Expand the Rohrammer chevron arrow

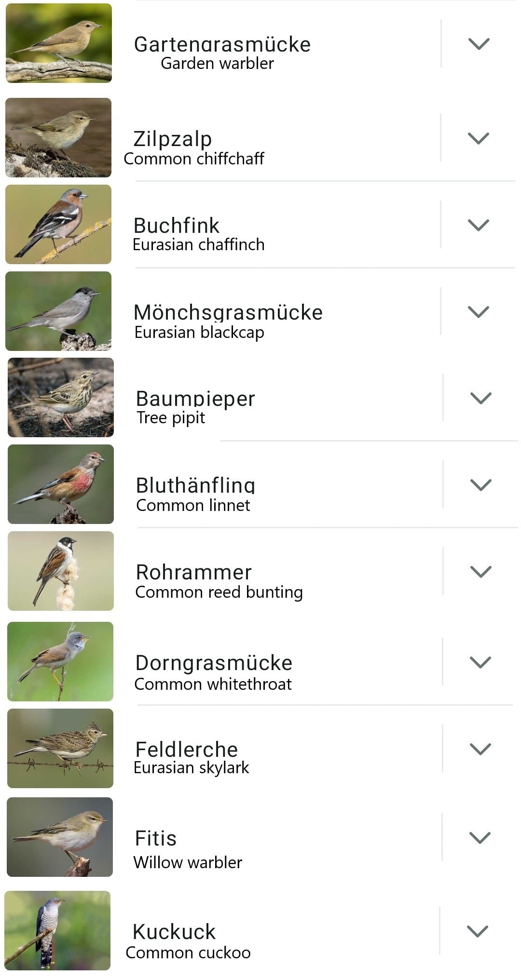tap(480, 572)
